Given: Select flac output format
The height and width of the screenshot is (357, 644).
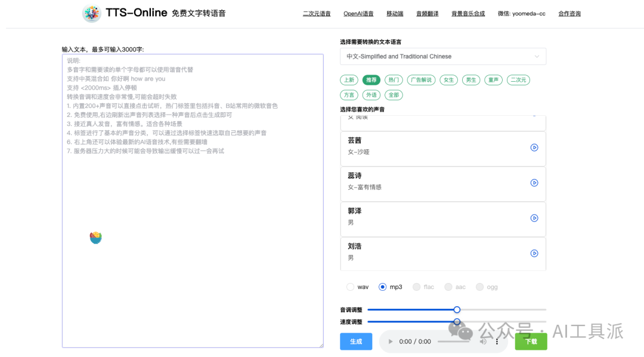Looking at the screenshot, I should [416, 287].
